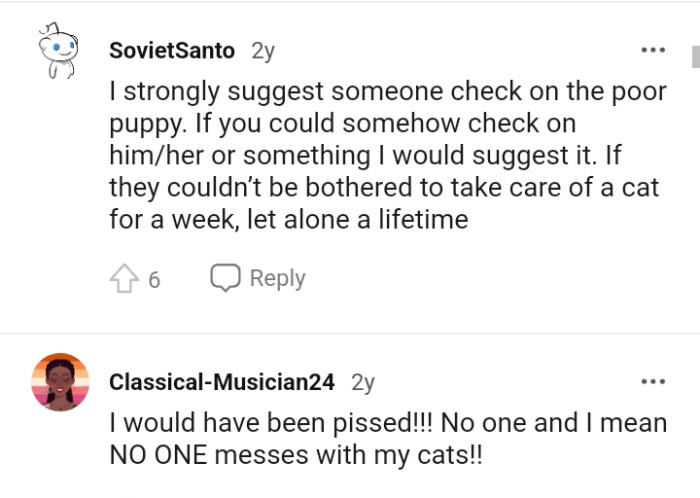Open more options on Classical-Musician24's comment

coord(652,381)
